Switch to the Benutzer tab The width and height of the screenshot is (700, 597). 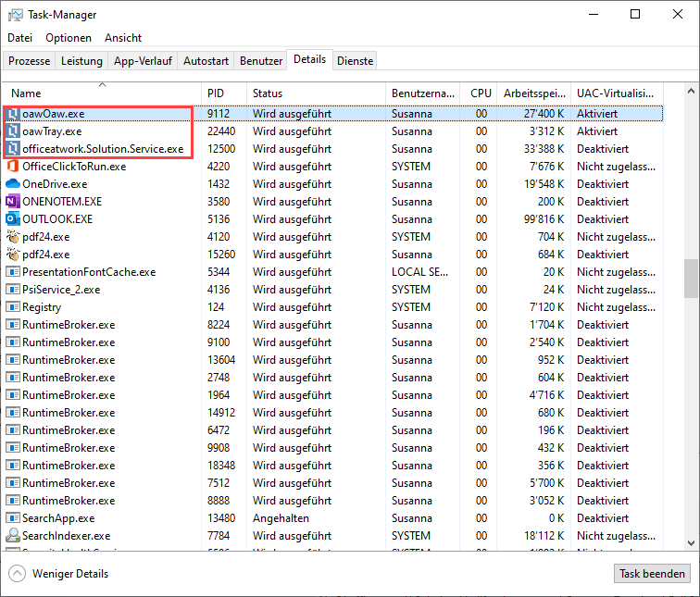tap(261, 61)
